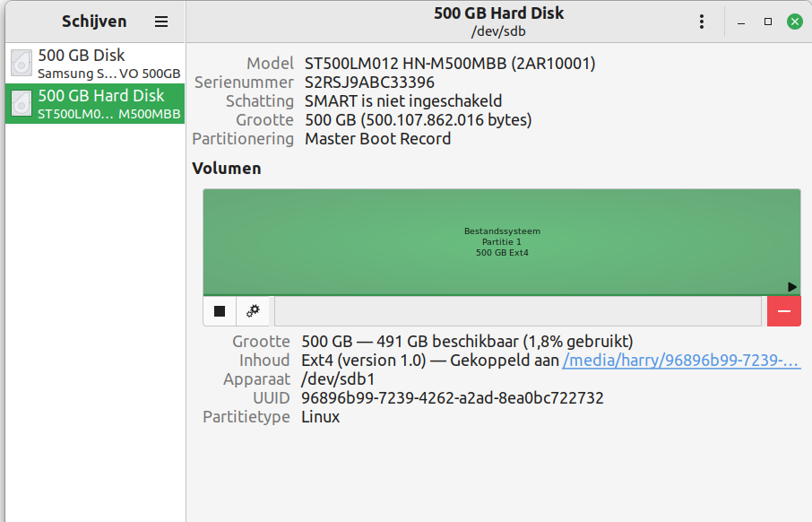812x522 pixels.
Task: Click the Partitietype value 'Linux'
Action: [321, 417]
